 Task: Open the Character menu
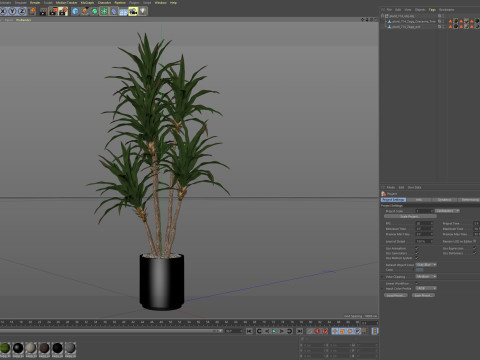pos(104,3)
